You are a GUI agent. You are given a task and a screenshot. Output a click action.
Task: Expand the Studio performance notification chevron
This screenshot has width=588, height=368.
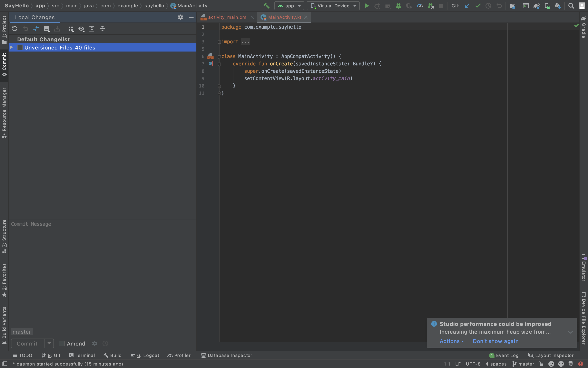(570, 332)
